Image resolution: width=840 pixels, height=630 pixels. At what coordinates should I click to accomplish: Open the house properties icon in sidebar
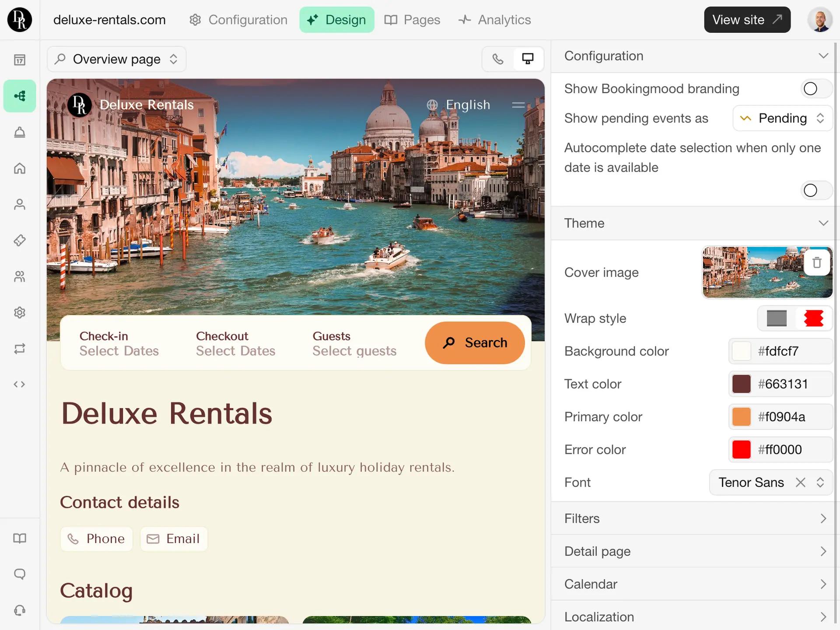point(20,168)
